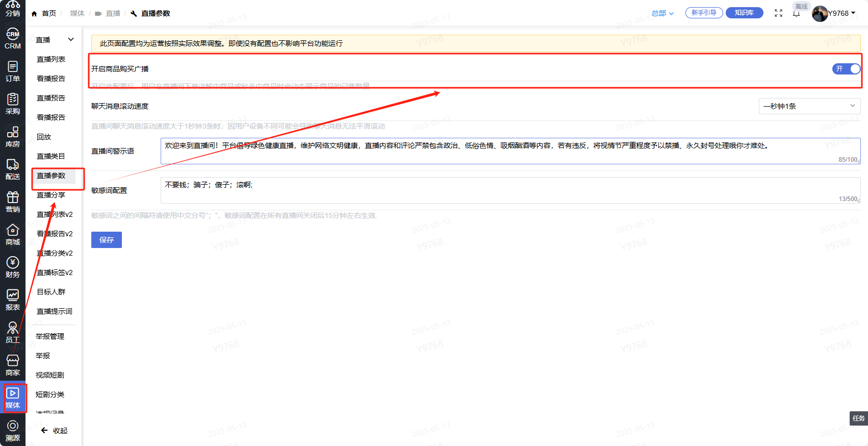Select 直播列表 in the side menu
This screenshot has width=868, height=446.
click(51, 59)
